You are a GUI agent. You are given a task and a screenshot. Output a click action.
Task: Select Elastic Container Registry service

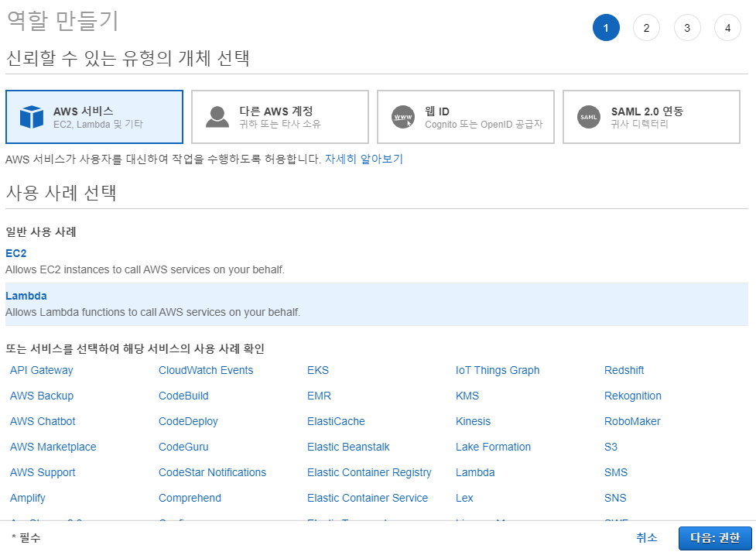369,472
